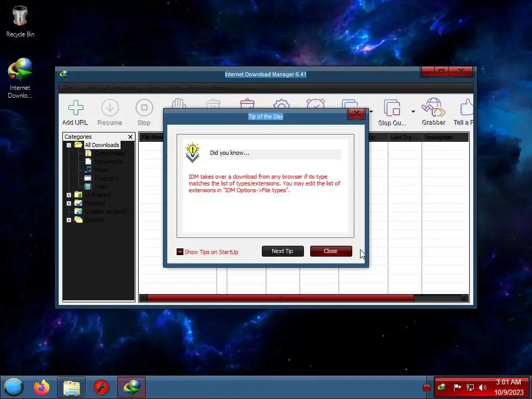532x399 pixels.
Task: Click the red Delete Completed bin icon
Action: 247,103
